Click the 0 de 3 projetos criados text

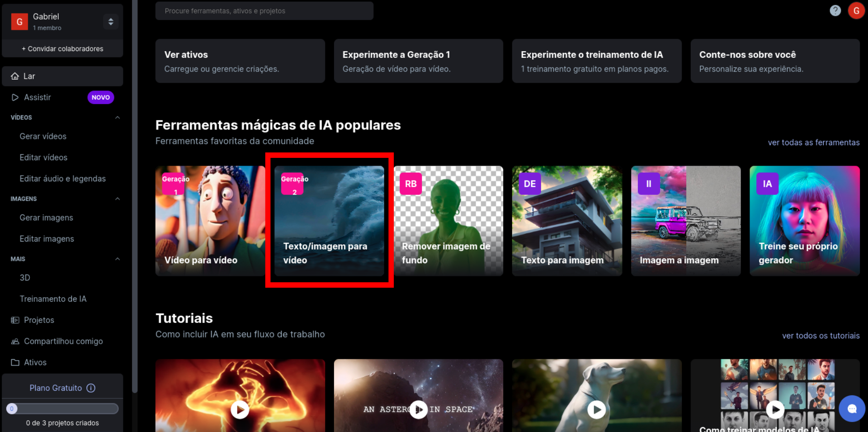62,423
